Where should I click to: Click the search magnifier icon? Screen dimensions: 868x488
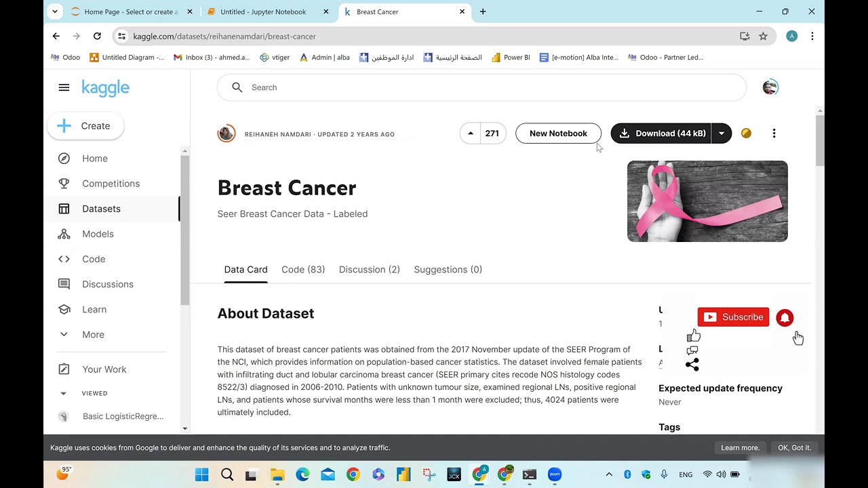(x=237, y=87)
